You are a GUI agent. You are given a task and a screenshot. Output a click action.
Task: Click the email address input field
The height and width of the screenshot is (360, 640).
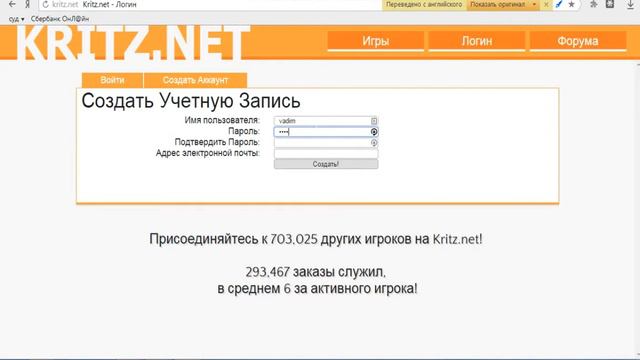[x=326, y=154]
